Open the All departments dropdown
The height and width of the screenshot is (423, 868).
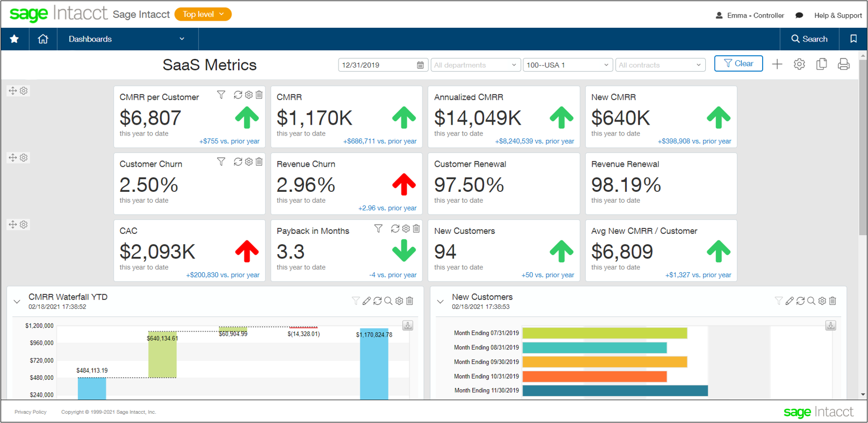click(475, 65)
